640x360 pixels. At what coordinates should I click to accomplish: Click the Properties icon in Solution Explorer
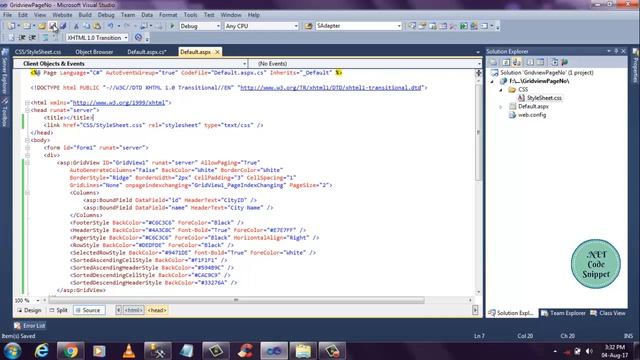[x=493, y=62]
